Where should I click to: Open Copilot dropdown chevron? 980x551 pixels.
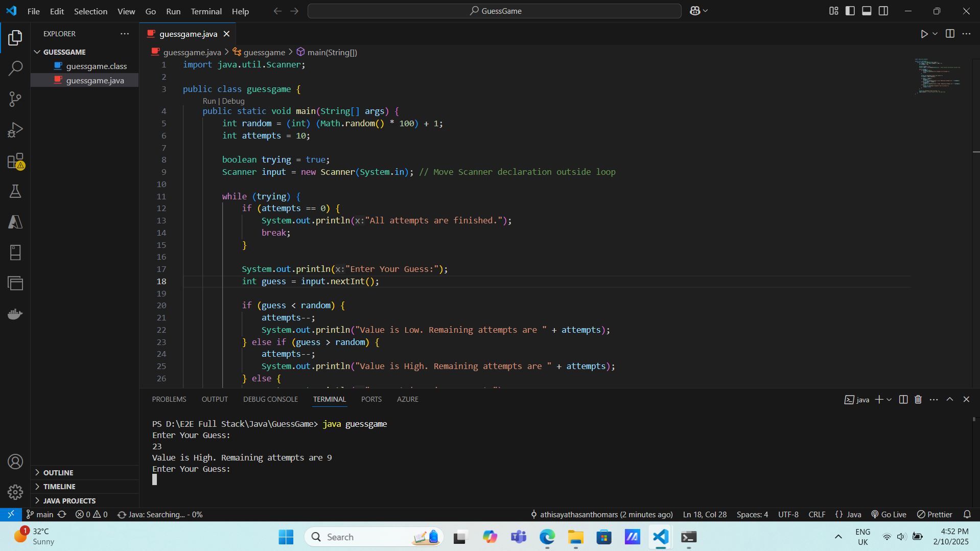click(x=706, y=11)
